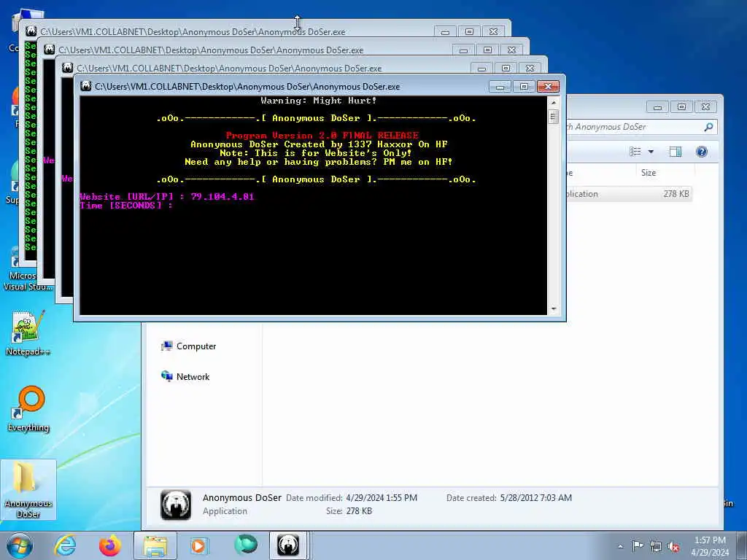Image resolution: width=747 pixels, height=560 pixels.
Task: Open Explorer help question mark icon
Action: 701,152
